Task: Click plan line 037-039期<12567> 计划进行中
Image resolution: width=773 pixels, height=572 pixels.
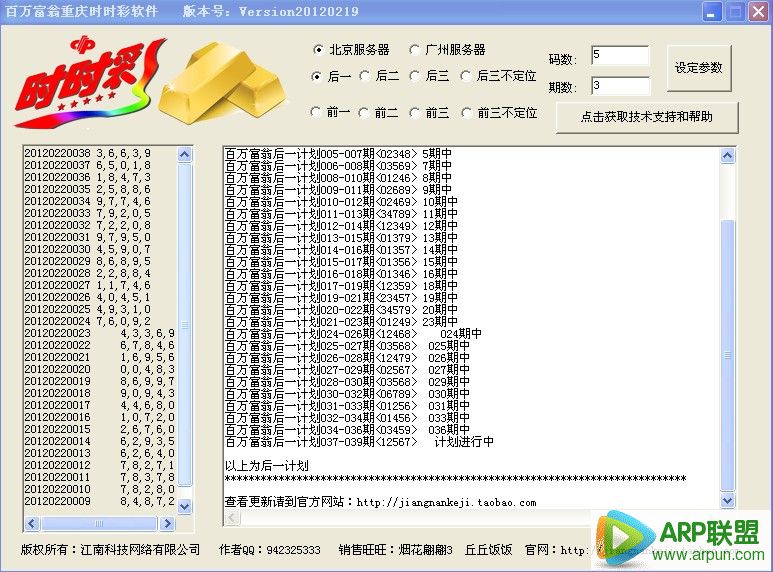Action: pos(359,442)
